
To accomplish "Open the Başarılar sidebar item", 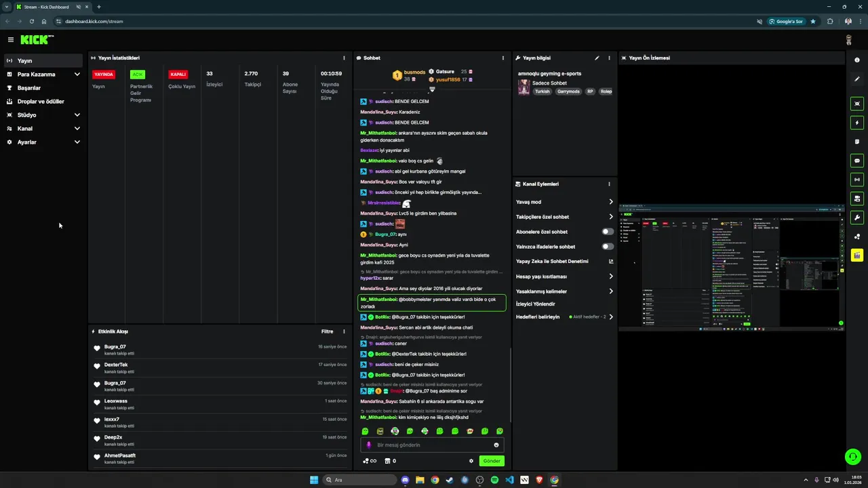I will pyautogui.click(x=43, y=87).
